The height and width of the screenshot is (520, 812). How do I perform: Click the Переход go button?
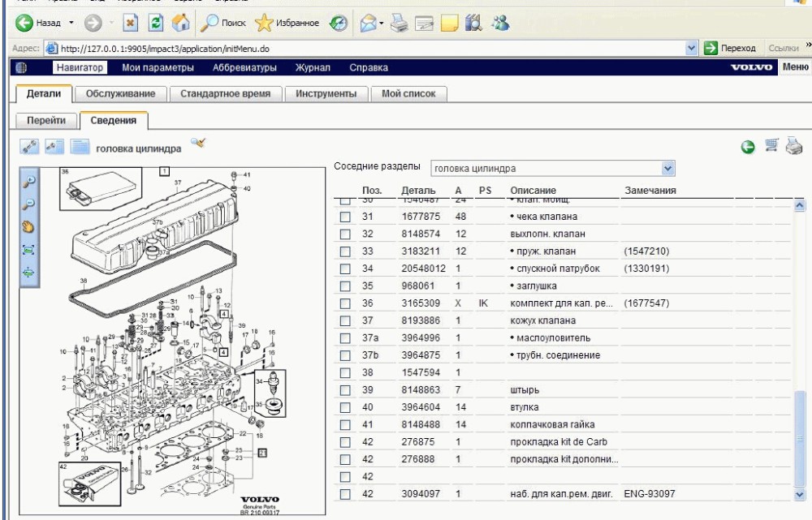coord(730,48)
